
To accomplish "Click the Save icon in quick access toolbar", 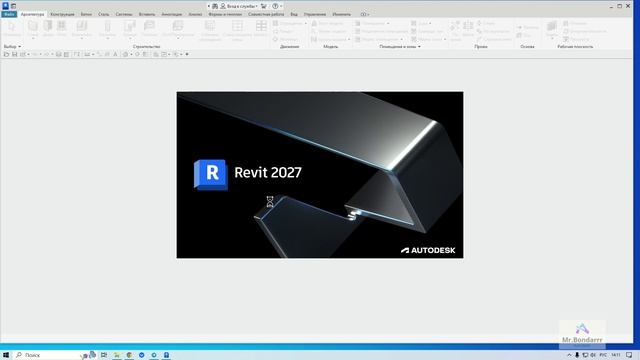I will pos(15,54).
